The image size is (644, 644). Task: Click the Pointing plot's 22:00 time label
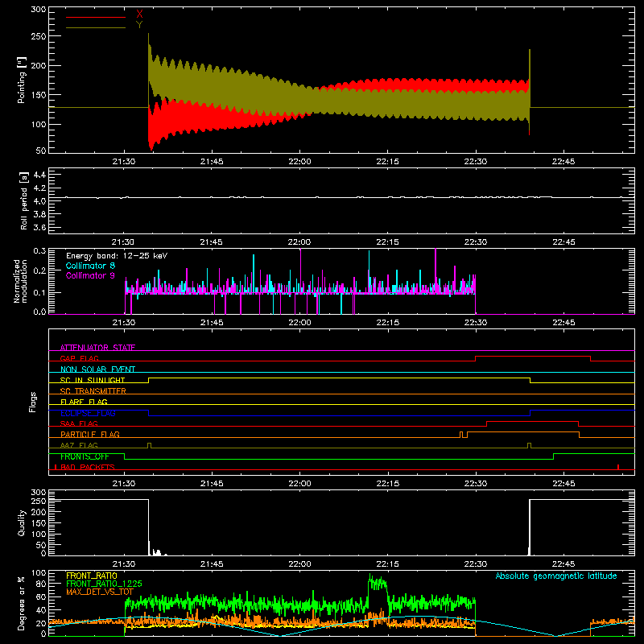click(299, 162)
